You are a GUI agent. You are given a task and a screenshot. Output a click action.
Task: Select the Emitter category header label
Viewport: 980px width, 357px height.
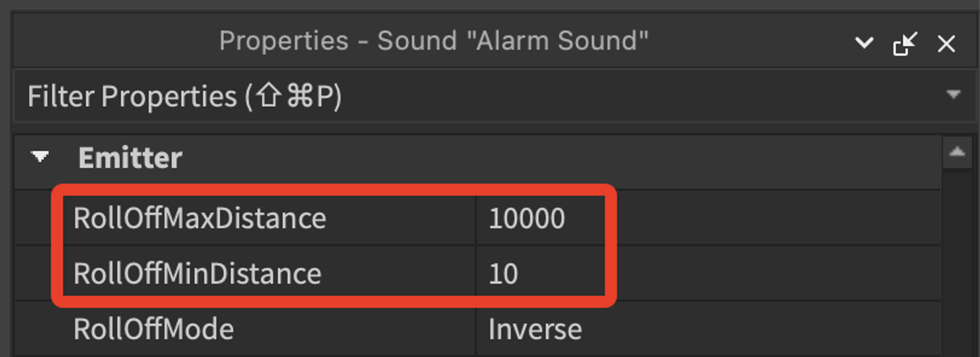click(130, 158)
